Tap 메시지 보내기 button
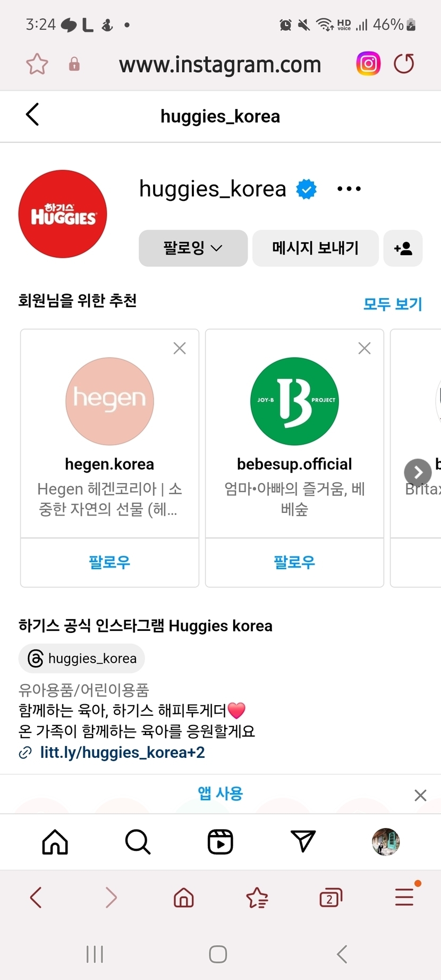Viewport: 441px width, 980px height. [x=315, y=248]
